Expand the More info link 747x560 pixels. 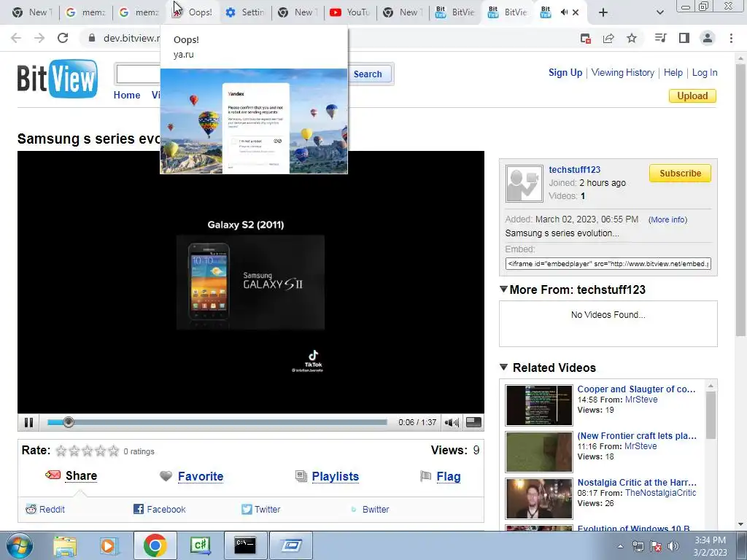pos(667,219)
